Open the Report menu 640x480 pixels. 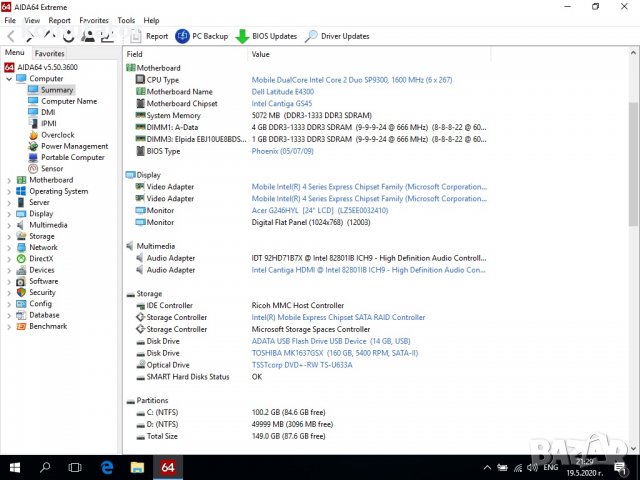(x=59, y=20)
